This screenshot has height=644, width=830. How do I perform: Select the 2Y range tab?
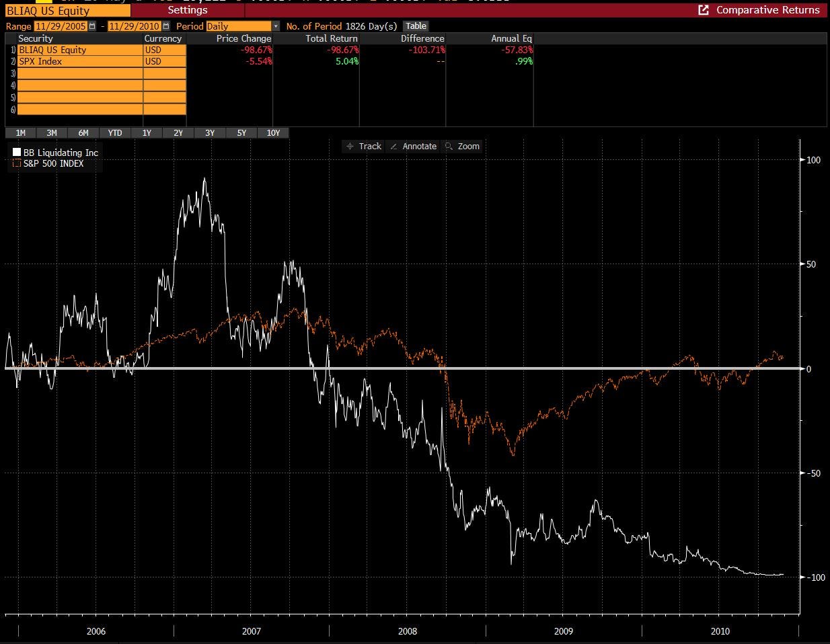tap(178, 132)
